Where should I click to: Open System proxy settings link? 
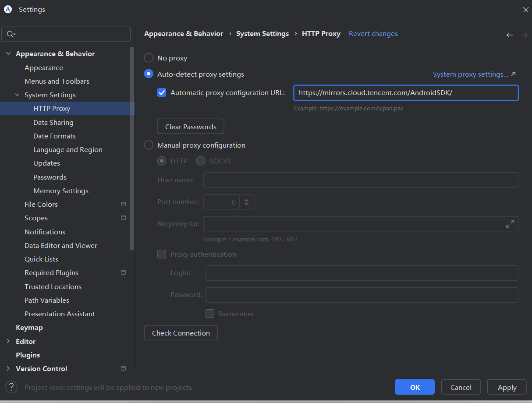pyautogui.click(x=471, y=74)
